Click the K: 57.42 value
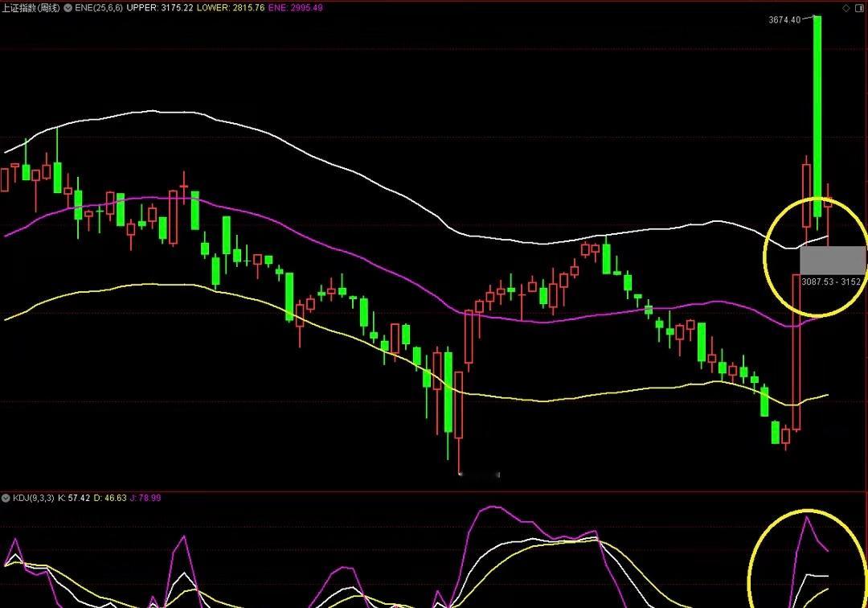868x608 pixels. 74,498
